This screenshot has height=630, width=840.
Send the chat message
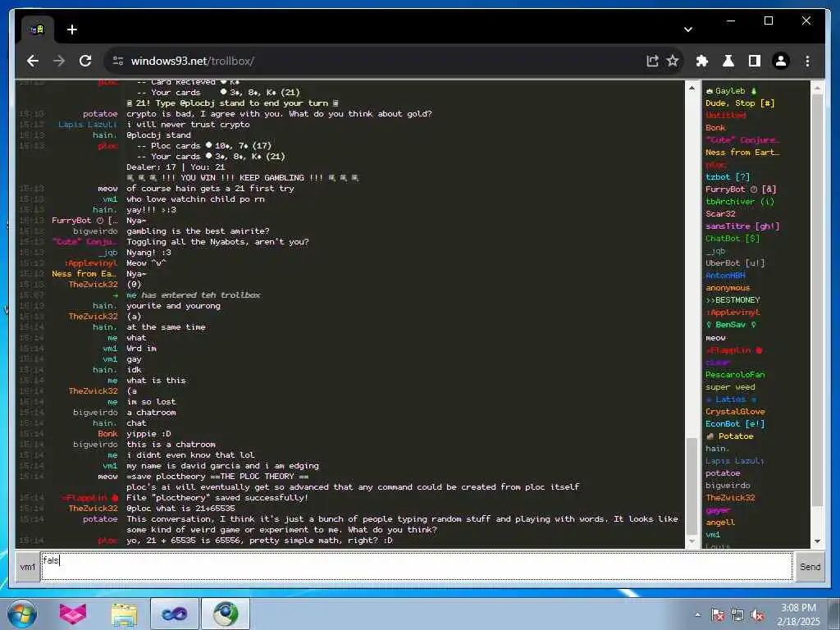click(x=810, y=566)
